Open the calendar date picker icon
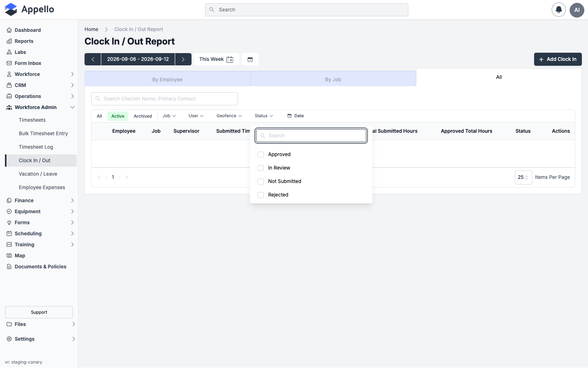The width and height of the screenshot is (588, 375). 250,59
